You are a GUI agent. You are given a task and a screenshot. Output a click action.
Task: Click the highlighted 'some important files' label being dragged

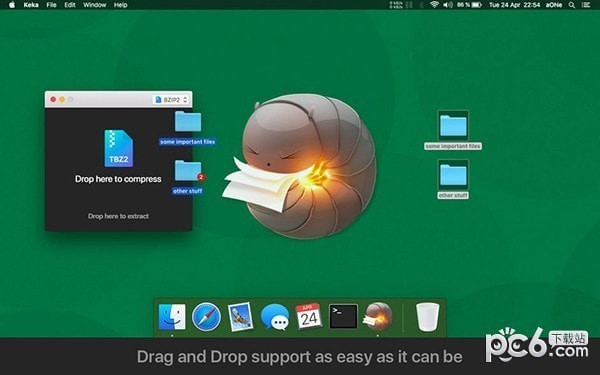click(x=188, y=142)
